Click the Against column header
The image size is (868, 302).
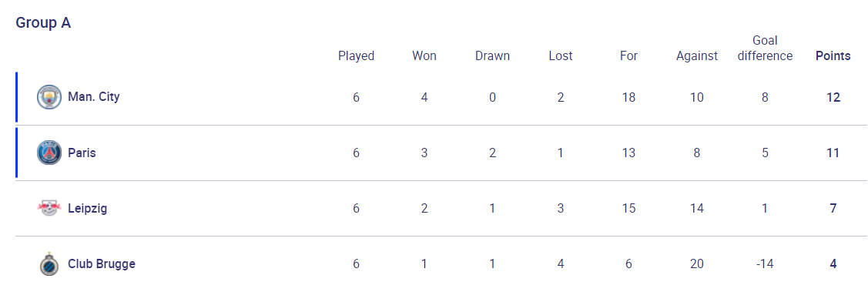tap(696, 56)
